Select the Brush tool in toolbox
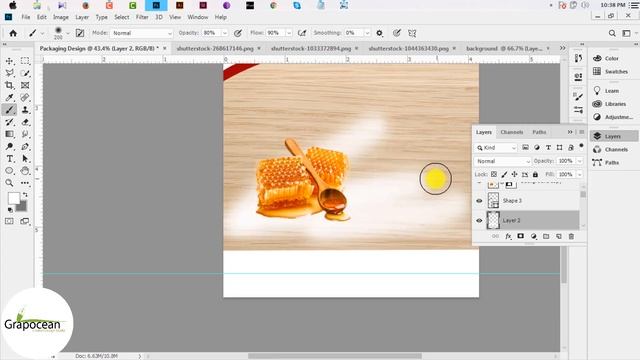This screenshot has height=360, width=640. click(9, 110)
